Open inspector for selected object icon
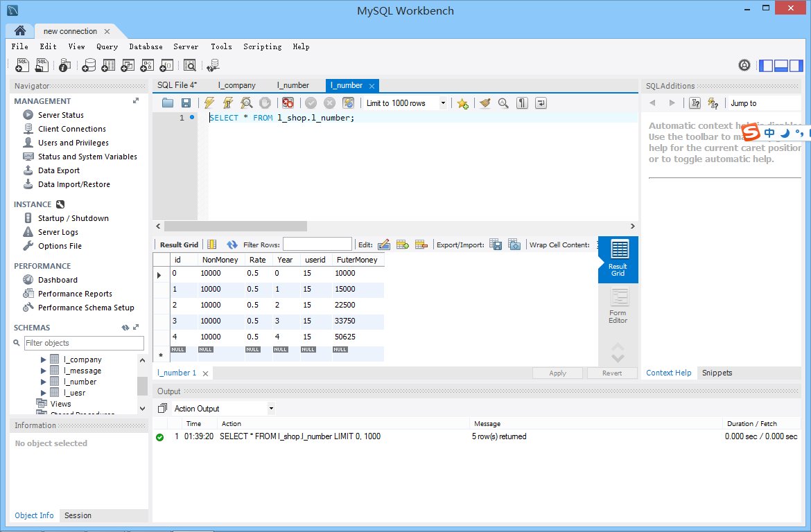Image resolution: width=811 pixels, height=532 pixels. coord(64,65)
